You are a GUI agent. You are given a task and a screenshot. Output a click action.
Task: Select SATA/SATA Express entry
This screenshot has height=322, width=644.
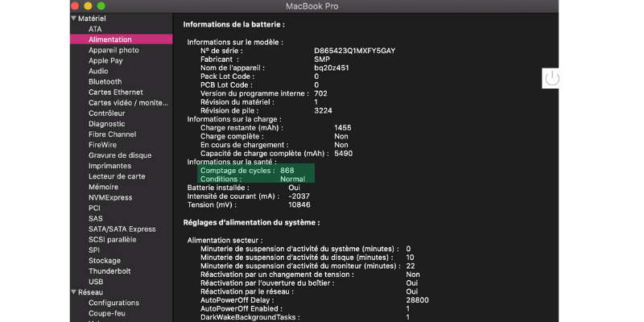click(x=122, y=229)
